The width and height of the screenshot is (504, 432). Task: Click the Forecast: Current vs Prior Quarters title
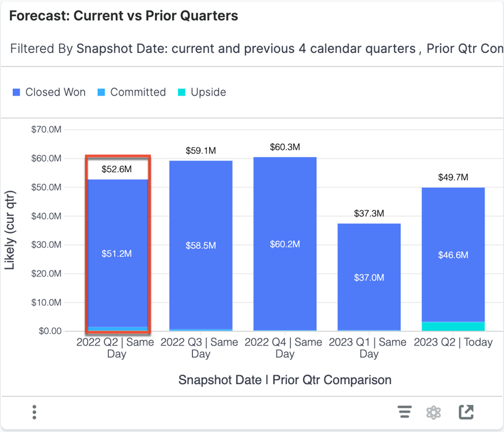pos(123,16)
